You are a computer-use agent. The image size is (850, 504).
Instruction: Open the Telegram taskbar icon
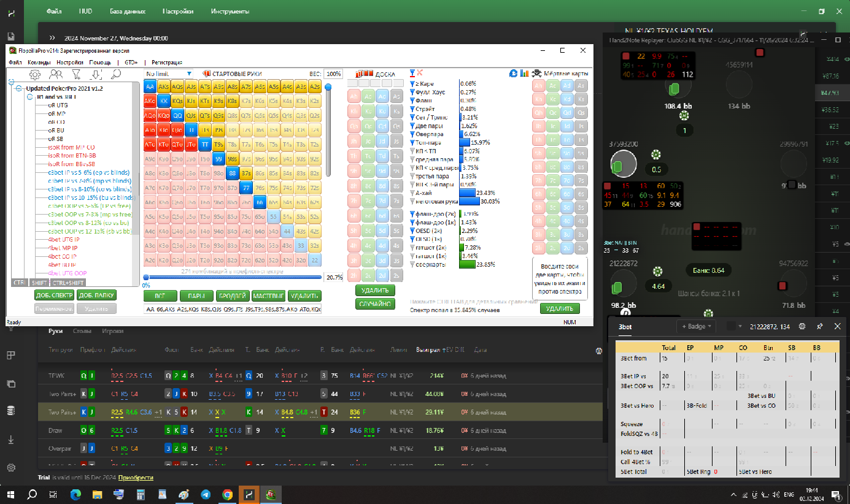click(x=205, y=494)
